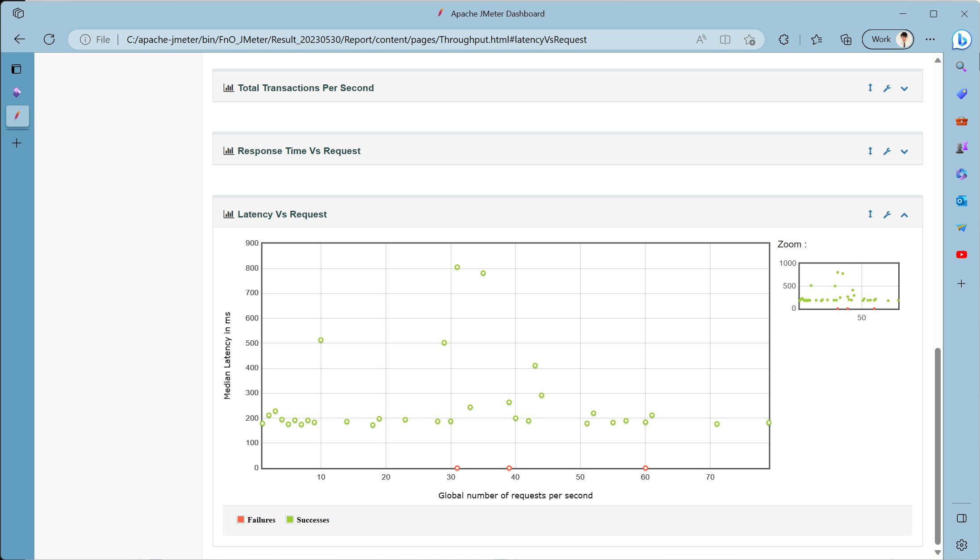Open sidebar Microsoft 365
This screenshot has height=560, width=980.
(x=961, y=174)
